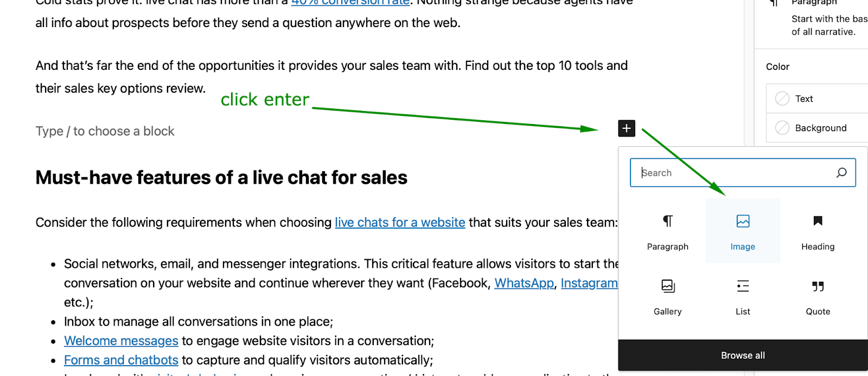Open the live chats for a website link
Viewport: 868px width, 376px height.
(x=399, y=222)
